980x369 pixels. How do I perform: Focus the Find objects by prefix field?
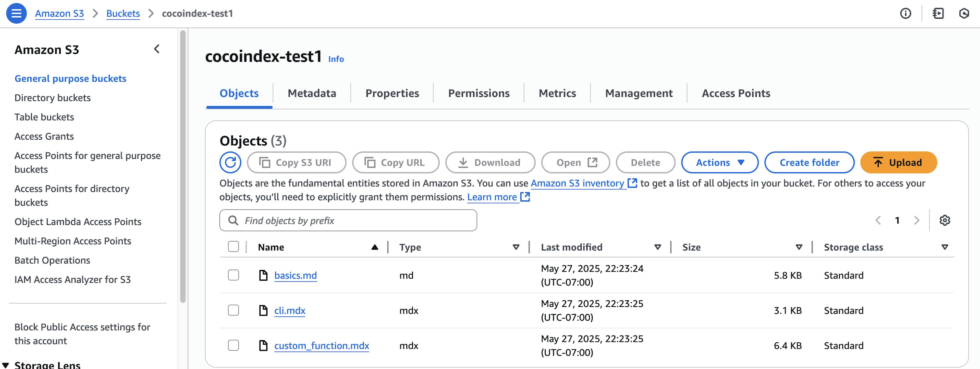(348, 221)
